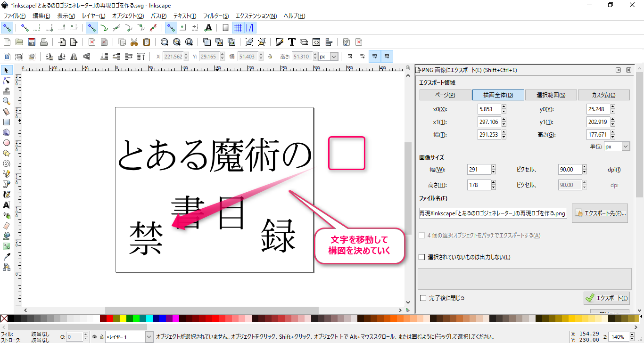Click y0(Y) value stepper arrows

point(613,109)
